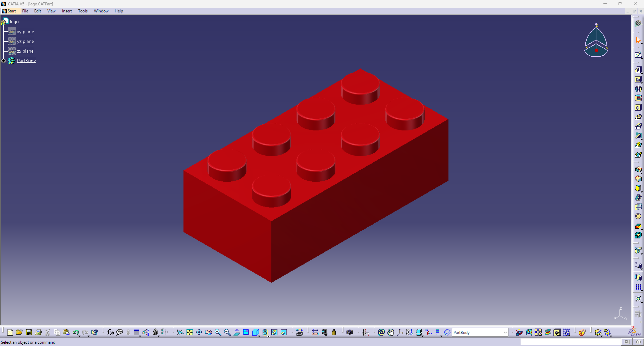Screen dimensions: 644x346
Task: Paste with the clipboard icon
Action: point(66,332)
